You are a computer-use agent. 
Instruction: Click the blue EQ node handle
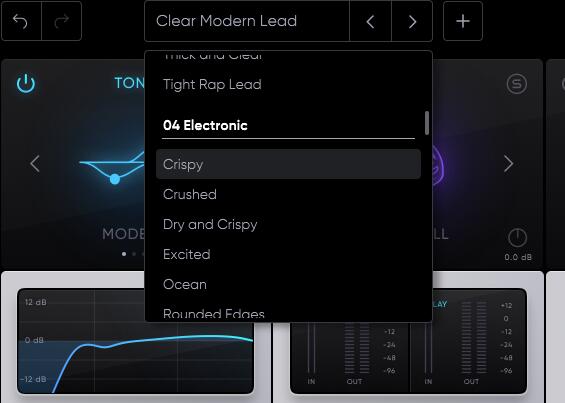tap(115, 179)
